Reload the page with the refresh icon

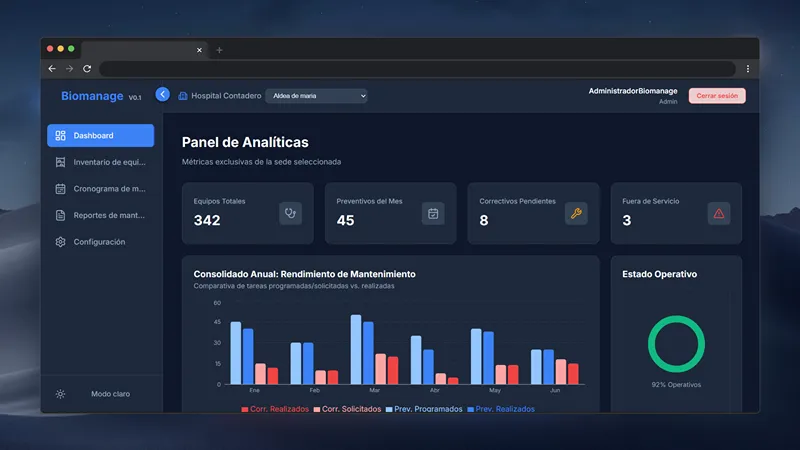[x=87, y=68]
